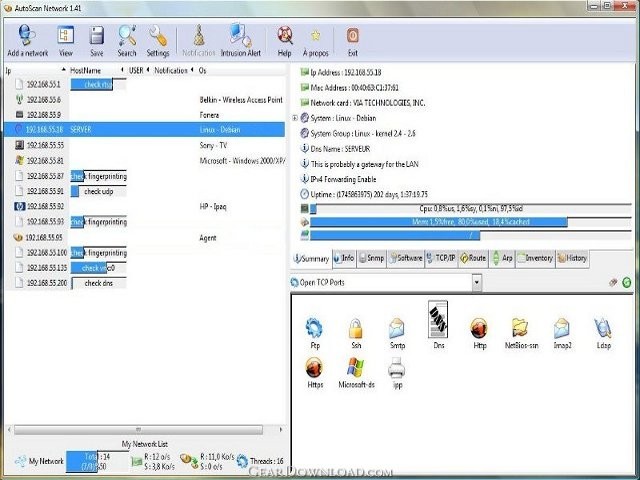Image resolution: width=640 pixels, height=480 pixels.
Task: Select the Https port icon
Action: 315,372
